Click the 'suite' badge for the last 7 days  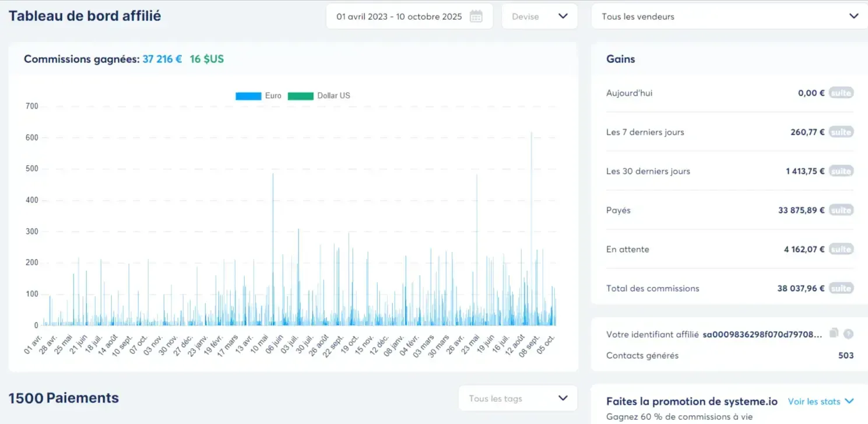click(841, 132)
